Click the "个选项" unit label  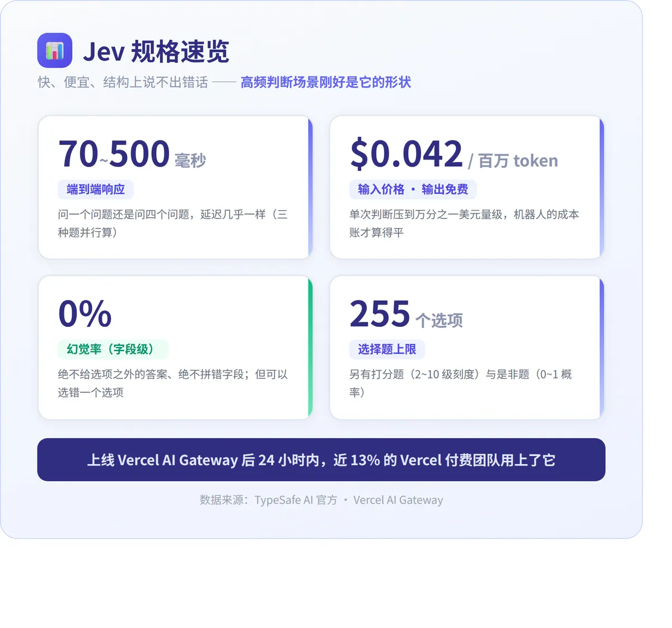click(x=439, y=321)
